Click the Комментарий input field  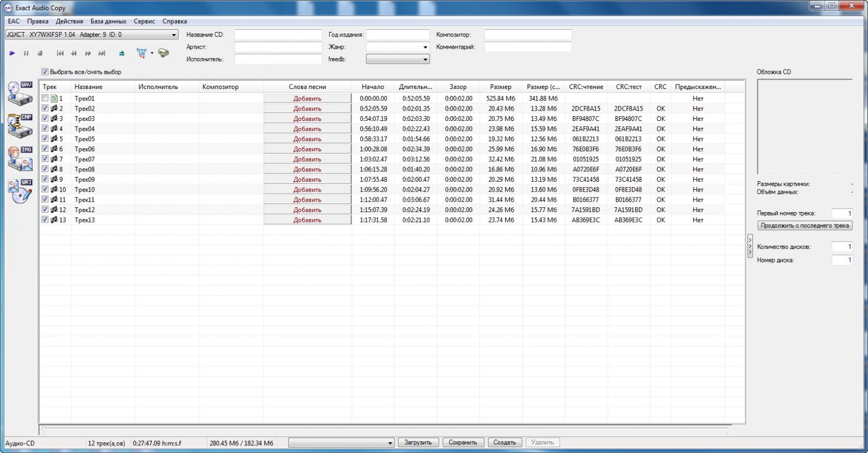point(528,47)
